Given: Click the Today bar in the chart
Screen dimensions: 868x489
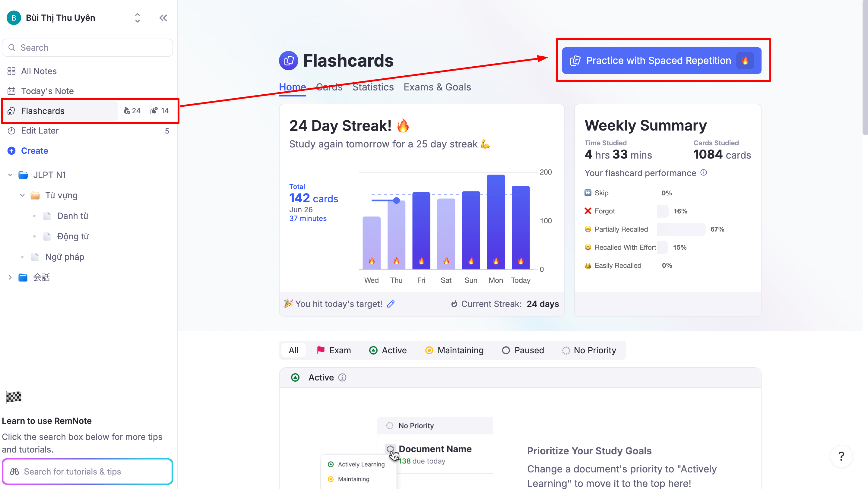Looking at the screenshot, I should 521,228.
